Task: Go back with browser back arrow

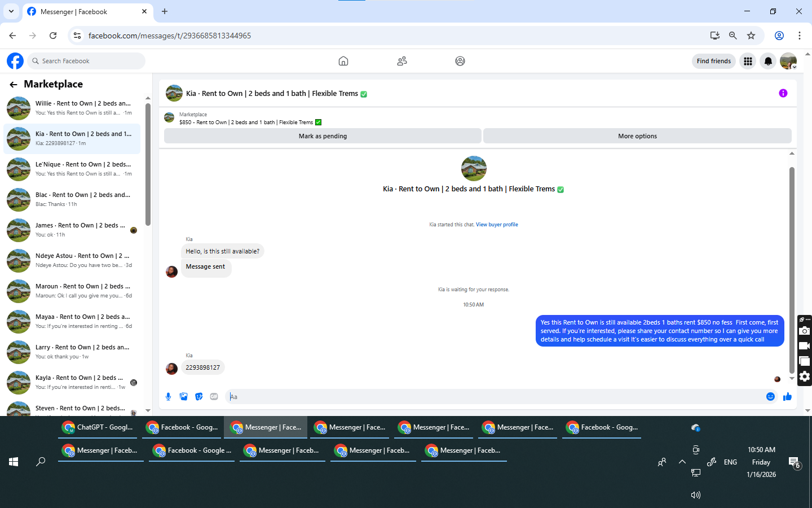Action: coord(12,36)
